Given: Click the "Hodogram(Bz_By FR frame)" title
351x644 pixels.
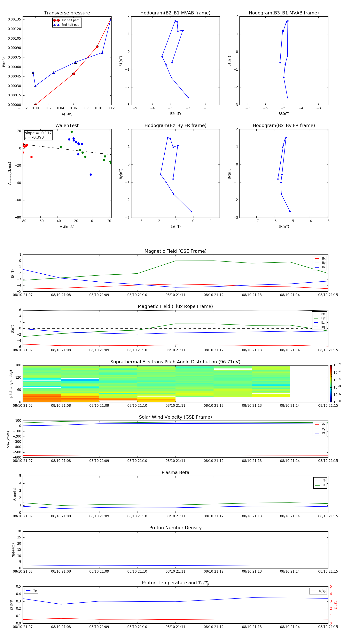Looking at the screenshot, I should pyautogui.click(x=175, y=125).
